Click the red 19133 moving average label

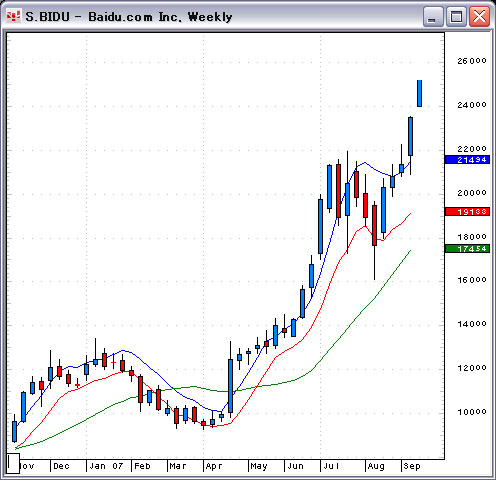467,212
